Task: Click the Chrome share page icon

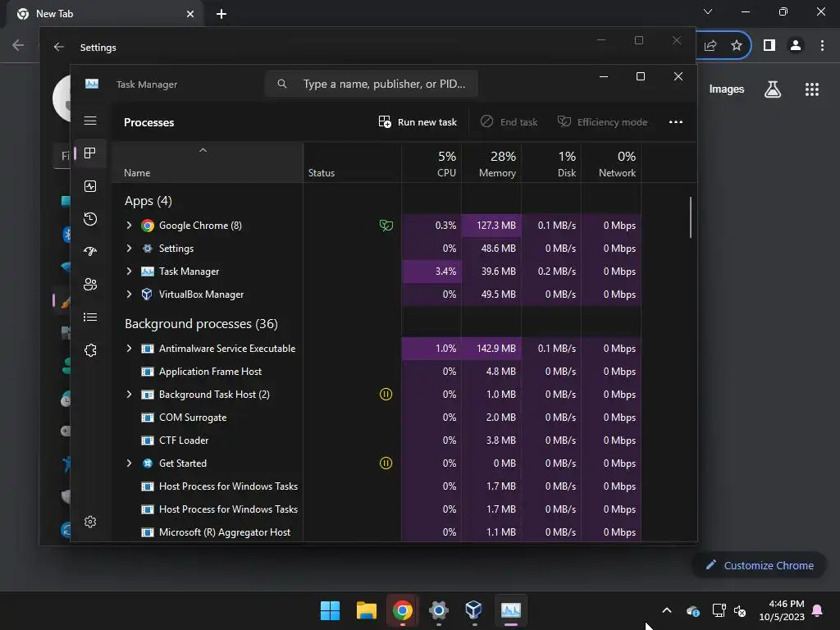Action: 710,46
